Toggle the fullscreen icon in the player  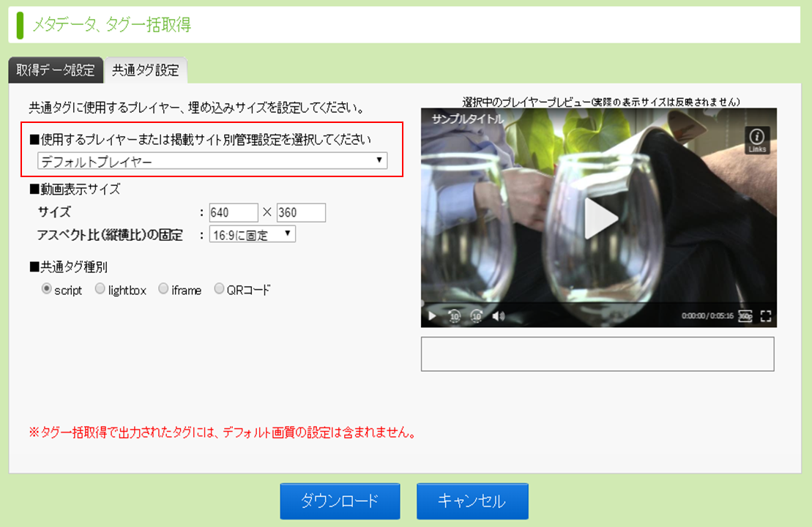tap(766, 315)
